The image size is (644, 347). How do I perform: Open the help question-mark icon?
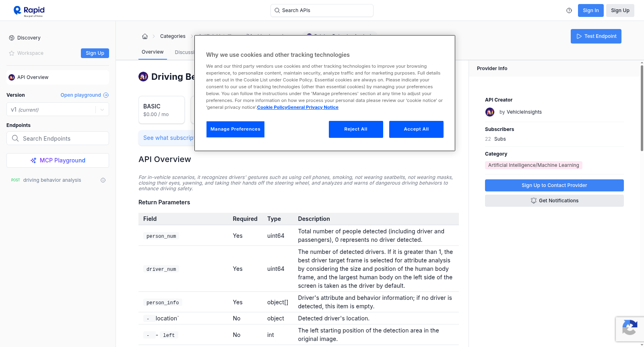click(x=569, y=10)
